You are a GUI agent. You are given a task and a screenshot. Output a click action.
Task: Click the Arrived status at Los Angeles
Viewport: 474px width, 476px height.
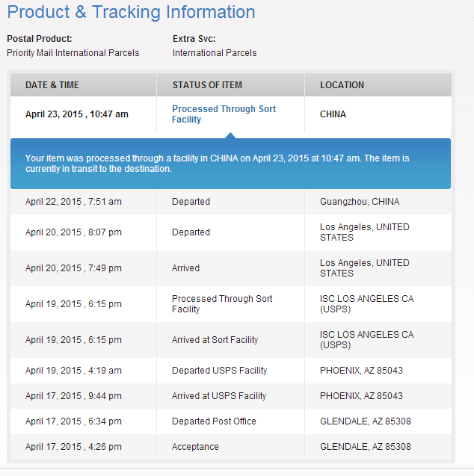point(186,268)
